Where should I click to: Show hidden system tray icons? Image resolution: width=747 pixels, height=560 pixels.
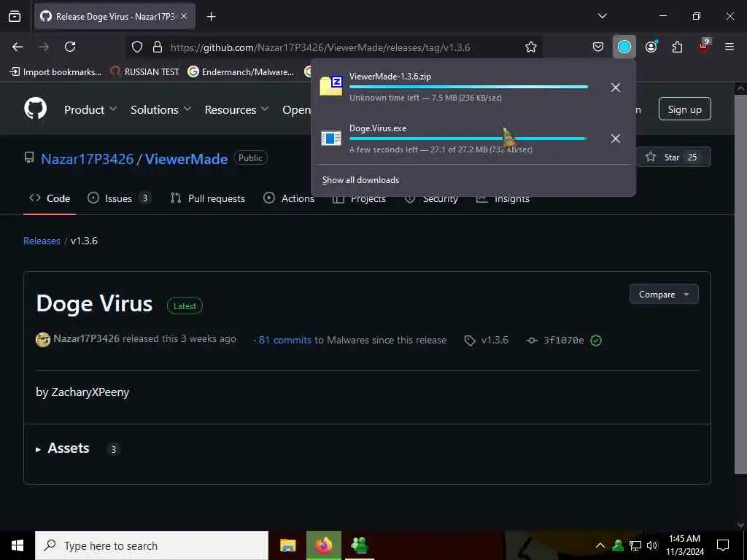600,545
